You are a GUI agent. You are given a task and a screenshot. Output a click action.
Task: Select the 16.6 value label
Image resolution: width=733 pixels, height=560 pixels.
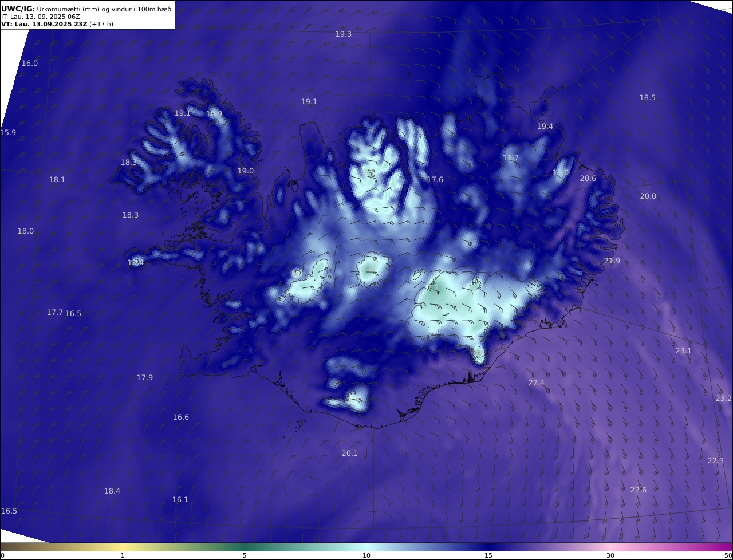click(181, 417)
